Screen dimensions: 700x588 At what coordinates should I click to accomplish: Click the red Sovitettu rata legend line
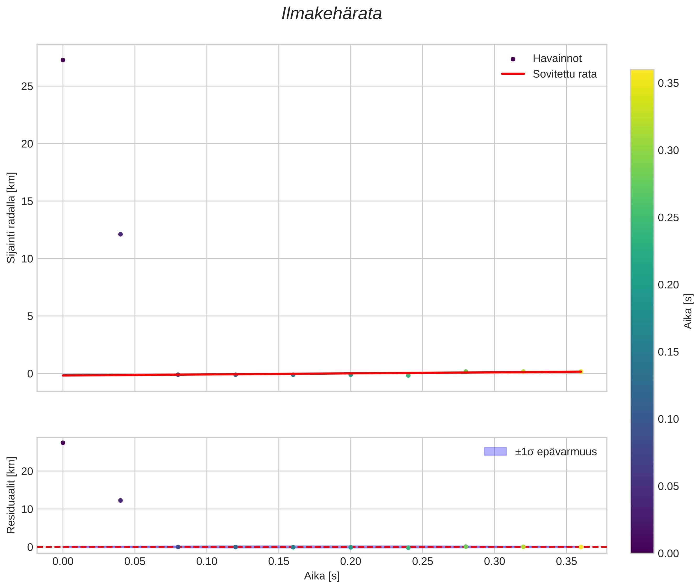point(513,74)
